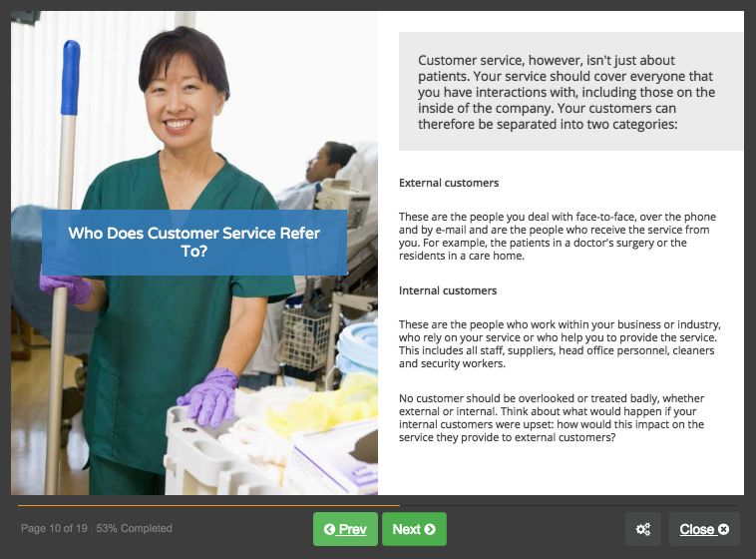Click the paragraph mentioning suppliers and cleaners
The width and height of the screenshot is (756, 559).
pos(560,343)
